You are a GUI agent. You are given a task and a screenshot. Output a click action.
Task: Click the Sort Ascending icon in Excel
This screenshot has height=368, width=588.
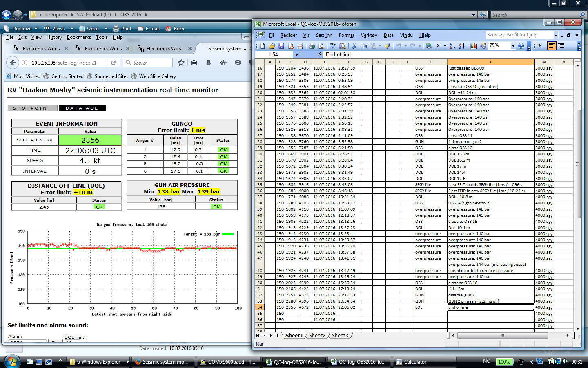pyautogui.click(x=452, y=46)
